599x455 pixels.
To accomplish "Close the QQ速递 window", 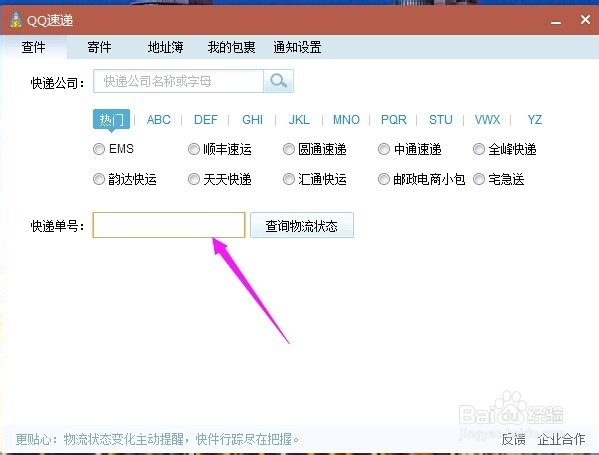I will click(x=585, y=19).
